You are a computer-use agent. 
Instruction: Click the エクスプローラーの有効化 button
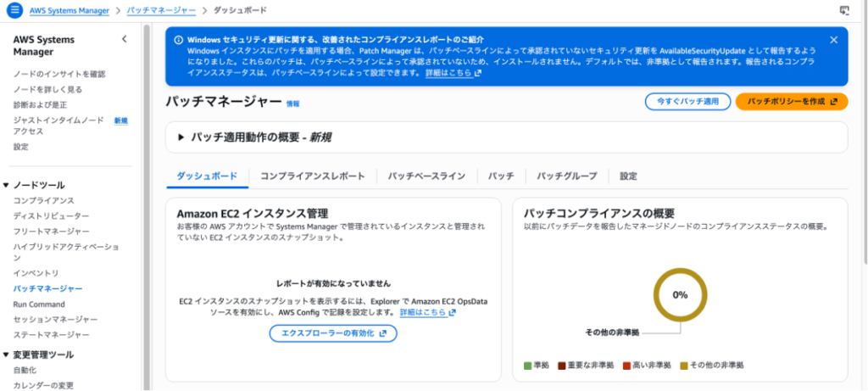333,333
